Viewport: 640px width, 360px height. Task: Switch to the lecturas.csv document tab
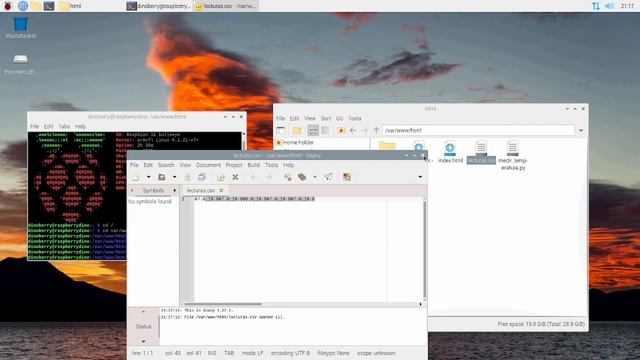point(201,191)
